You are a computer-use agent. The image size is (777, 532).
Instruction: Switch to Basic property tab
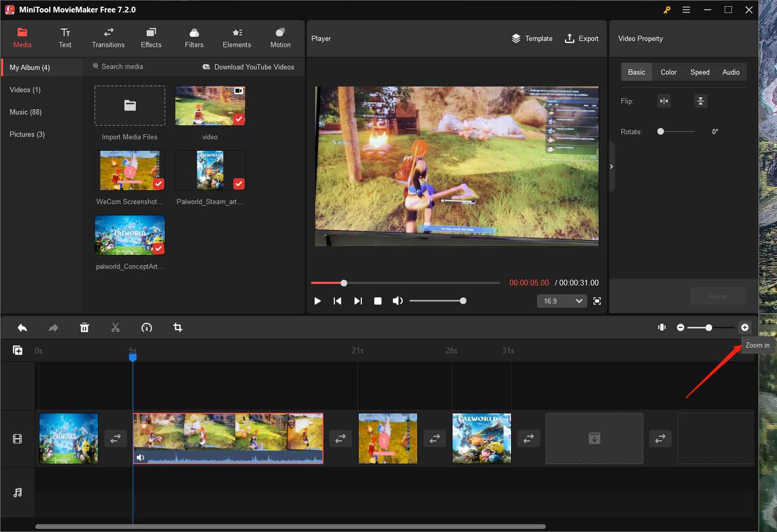[637, 72]
